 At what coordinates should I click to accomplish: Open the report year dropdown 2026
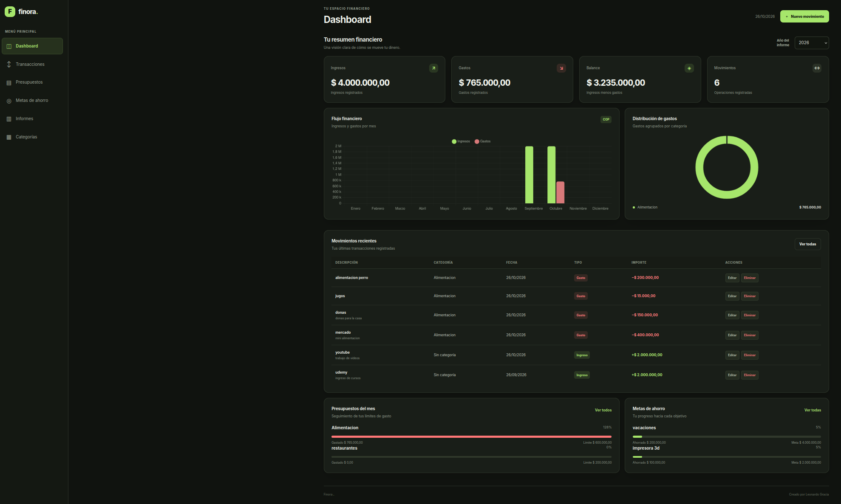[812, 43]
